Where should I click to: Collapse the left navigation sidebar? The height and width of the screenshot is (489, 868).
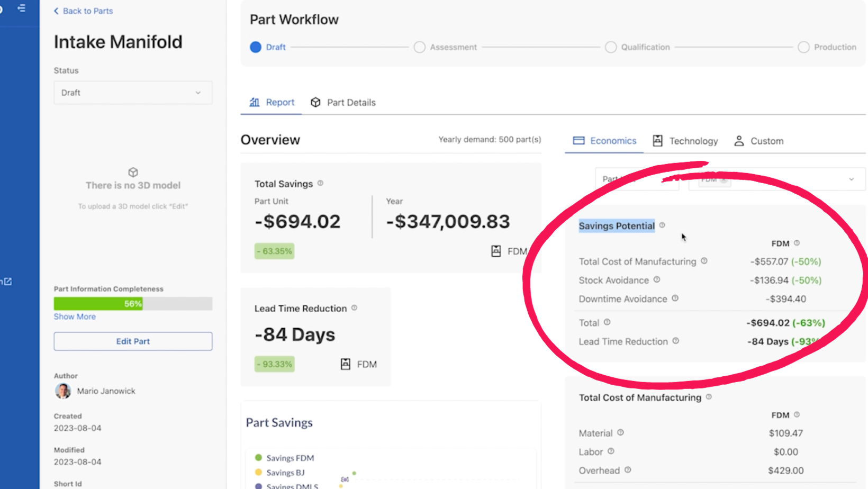click(22, 8)
